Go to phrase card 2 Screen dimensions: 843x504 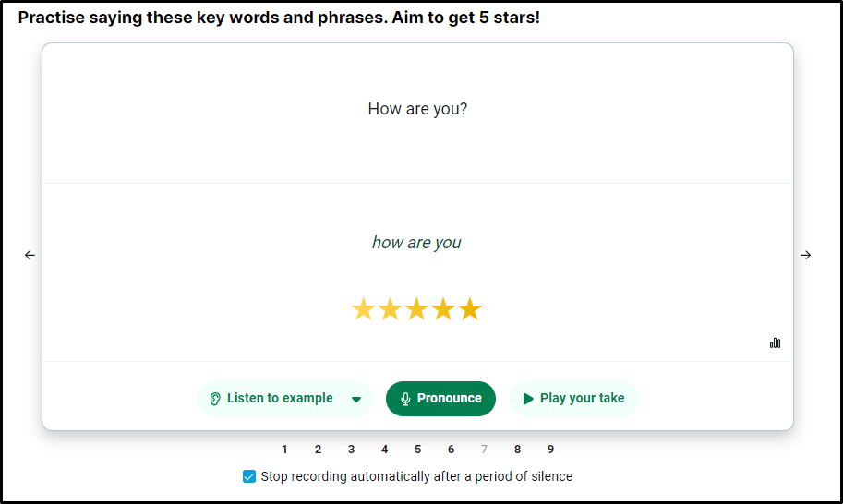tap(318, 450)
